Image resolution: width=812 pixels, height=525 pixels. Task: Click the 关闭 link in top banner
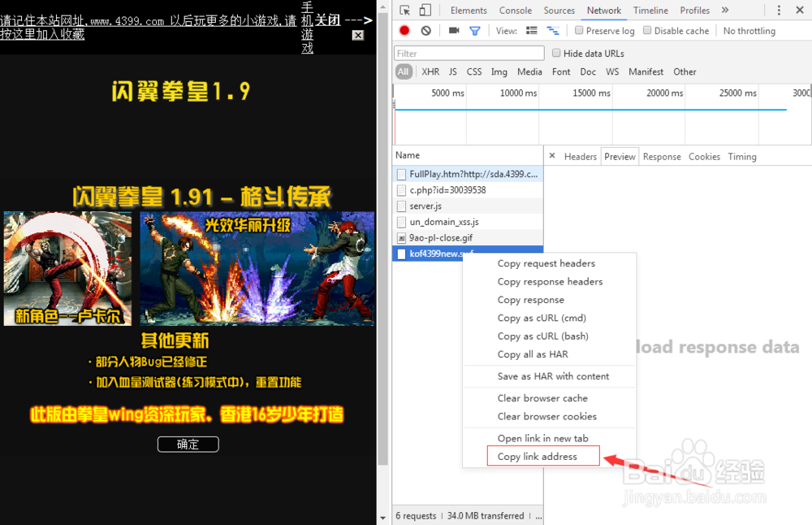(x=328, y=20)
